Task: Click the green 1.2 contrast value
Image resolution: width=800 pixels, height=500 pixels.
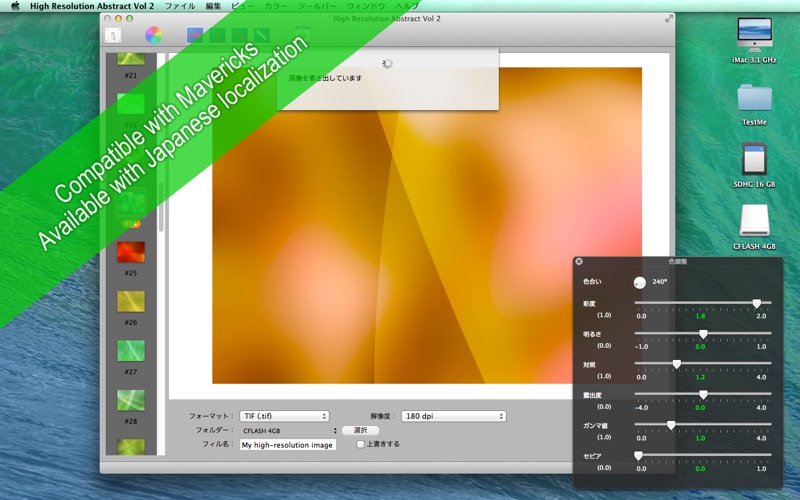Action: [x=700, y=378]
